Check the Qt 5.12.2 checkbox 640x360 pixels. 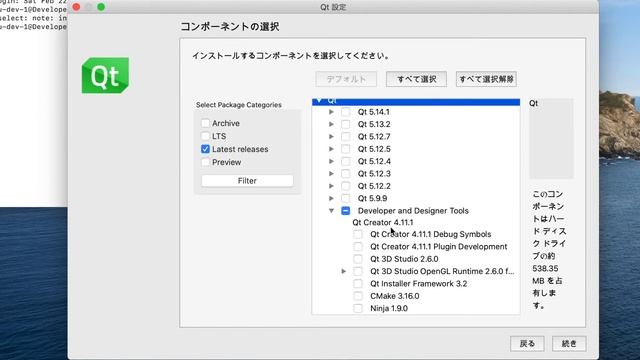345,186
